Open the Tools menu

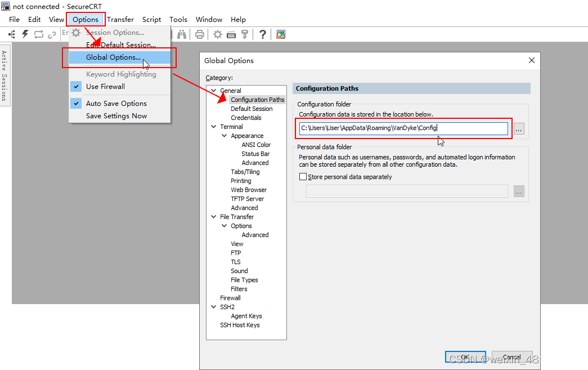tap(178, 20)
